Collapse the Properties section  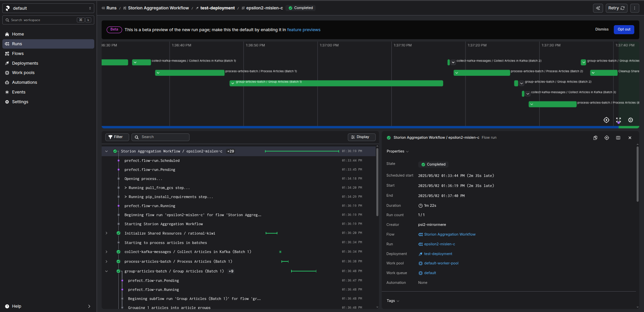397,151
